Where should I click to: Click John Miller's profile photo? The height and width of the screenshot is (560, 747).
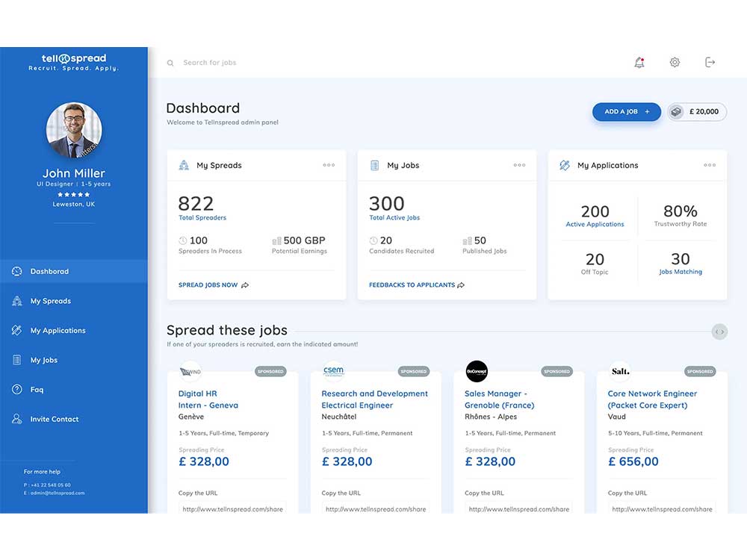coord(74,130)
